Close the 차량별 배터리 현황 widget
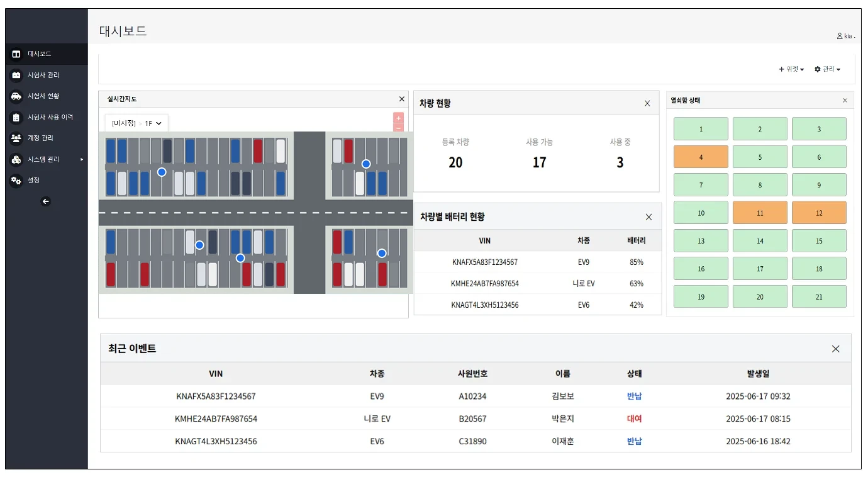This screenshot has width=868, height=482. pyautogui.click(x=649, y=217)
